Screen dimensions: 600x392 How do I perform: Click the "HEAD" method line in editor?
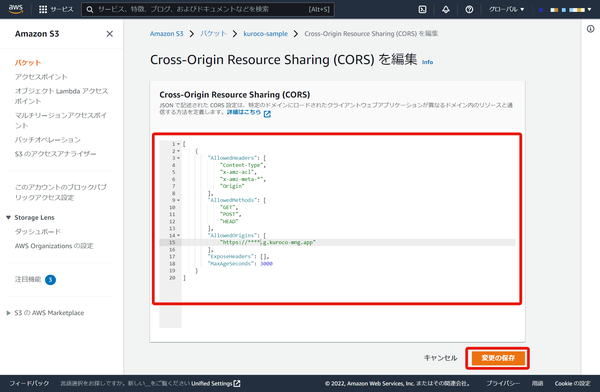pos(229,221)
